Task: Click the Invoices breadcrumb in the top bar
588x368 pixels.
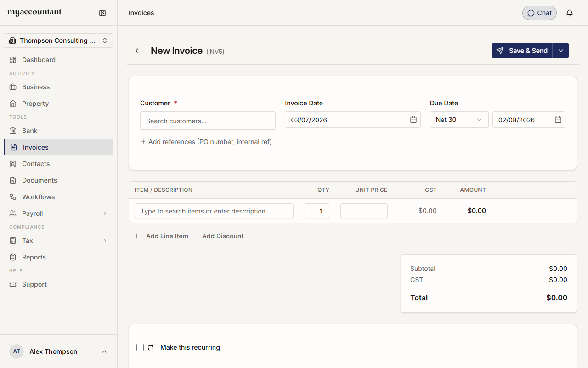Action: pos(141,13)
